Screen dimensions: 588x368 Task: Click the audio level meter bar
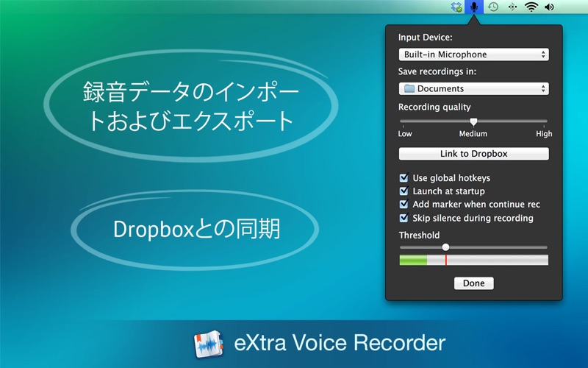(473, 260)
